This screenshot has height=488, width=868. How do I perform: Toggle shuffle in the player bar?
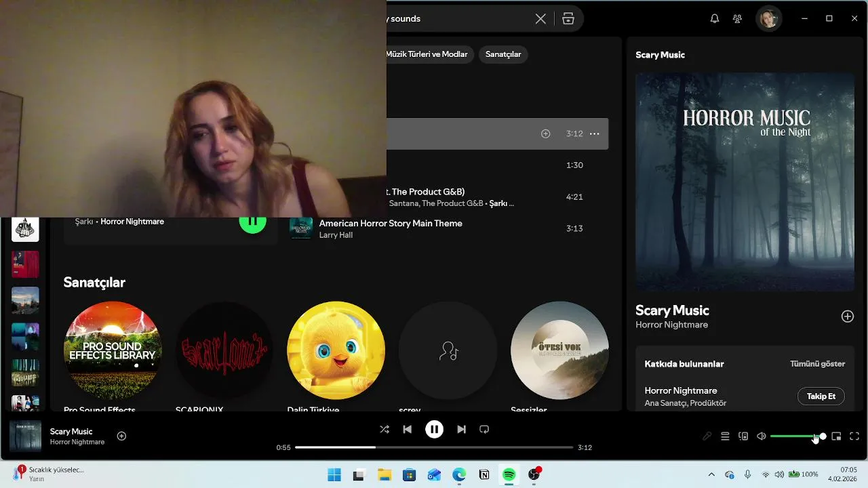click(x=384, y=429)
